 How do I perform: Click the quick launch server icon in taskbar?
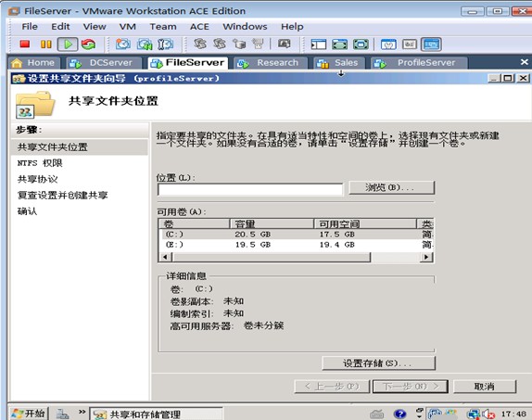coord(63,414)
